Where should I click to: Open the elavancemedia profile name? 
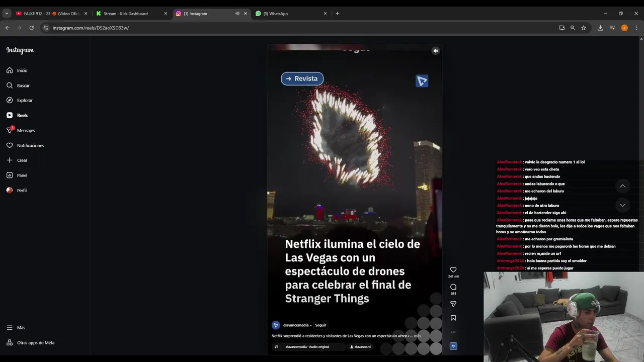pos(296,325)
